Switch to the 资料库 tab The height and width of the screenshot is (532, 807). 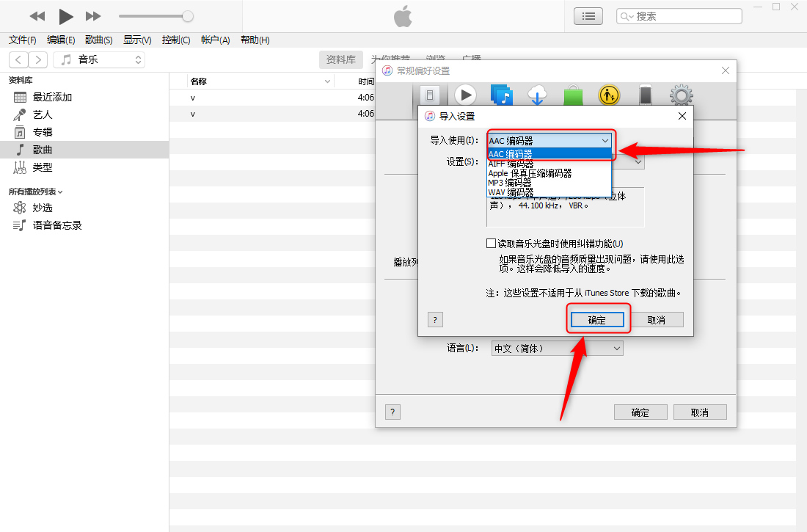click(x=340, y=59)
